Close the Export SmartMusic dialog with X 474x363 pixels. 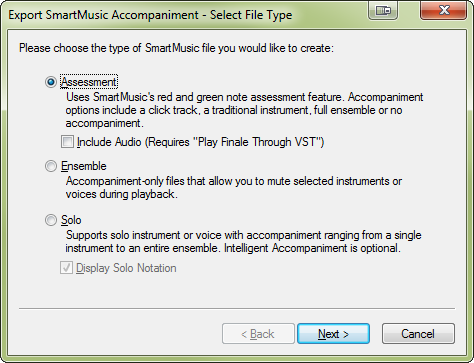pos(443,10)
